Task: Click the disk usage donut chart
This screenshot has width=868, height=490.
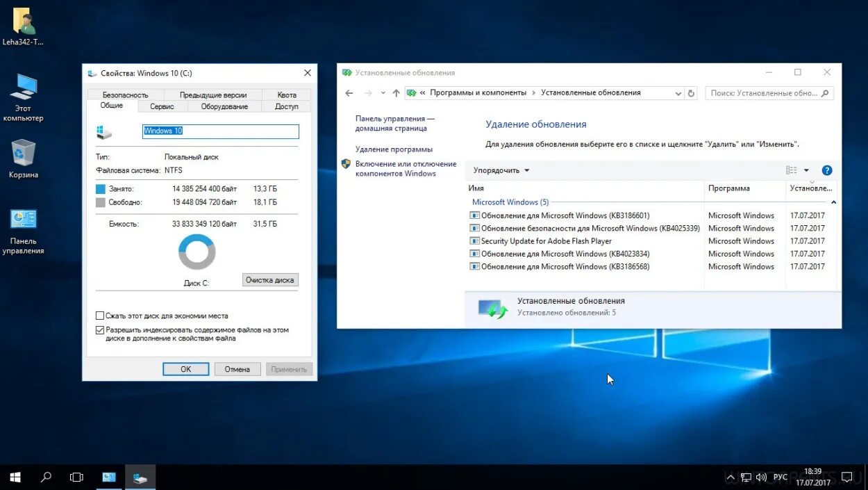Action: click(x=197, y=252)
